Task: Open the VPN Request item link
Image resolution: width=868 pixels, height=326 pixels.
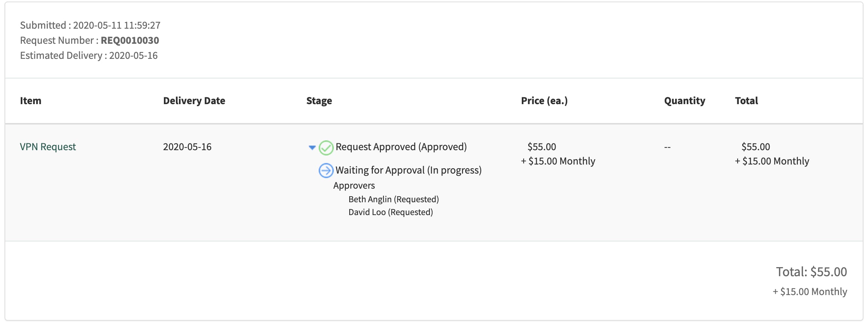Action: coord(48,147)
